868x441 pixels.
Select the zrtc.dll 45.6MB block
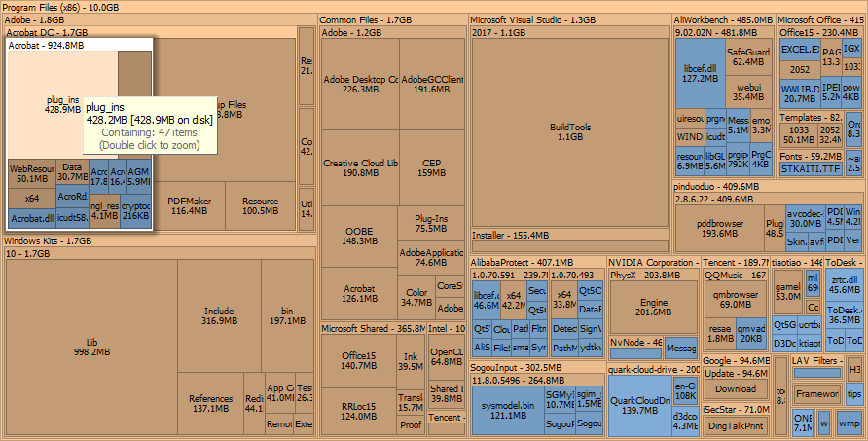(x=844, y=285)
